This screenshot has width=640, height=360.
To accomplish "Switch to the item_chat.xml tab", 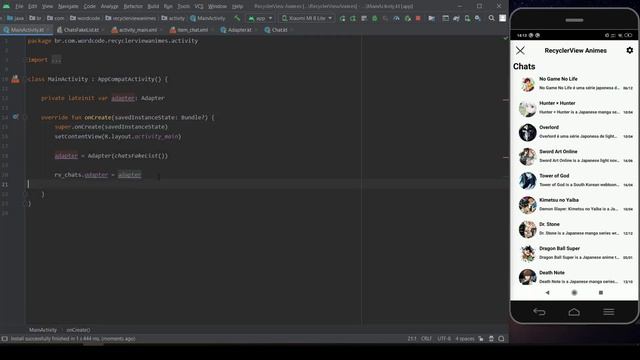I will [192, 30].
